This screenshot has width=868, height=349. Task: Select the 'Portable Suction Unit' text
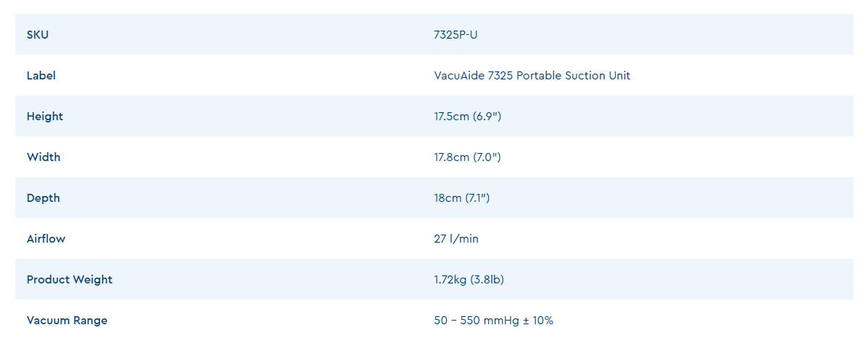[x=574, y=75]
